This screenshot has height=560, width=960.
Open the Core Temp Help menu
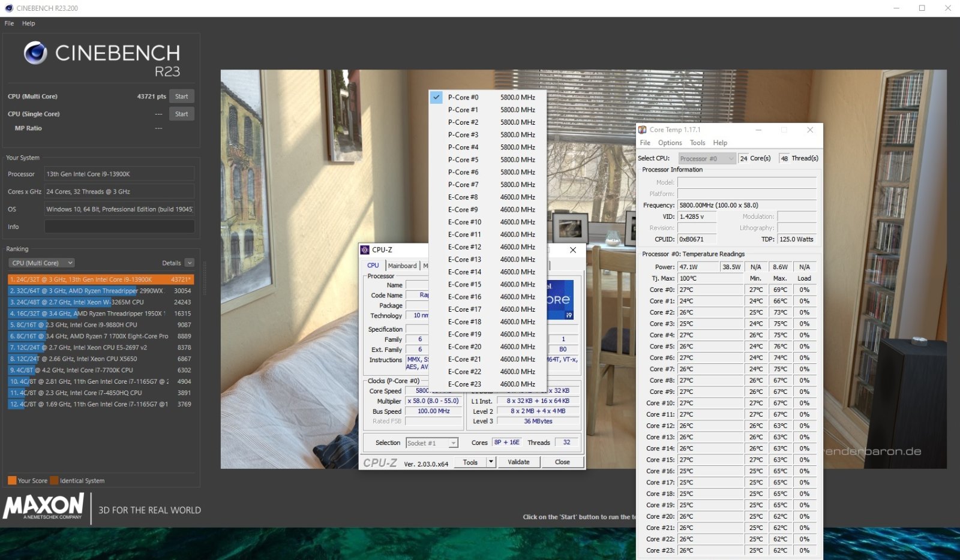pyautogui.click(x=720, y=143)
